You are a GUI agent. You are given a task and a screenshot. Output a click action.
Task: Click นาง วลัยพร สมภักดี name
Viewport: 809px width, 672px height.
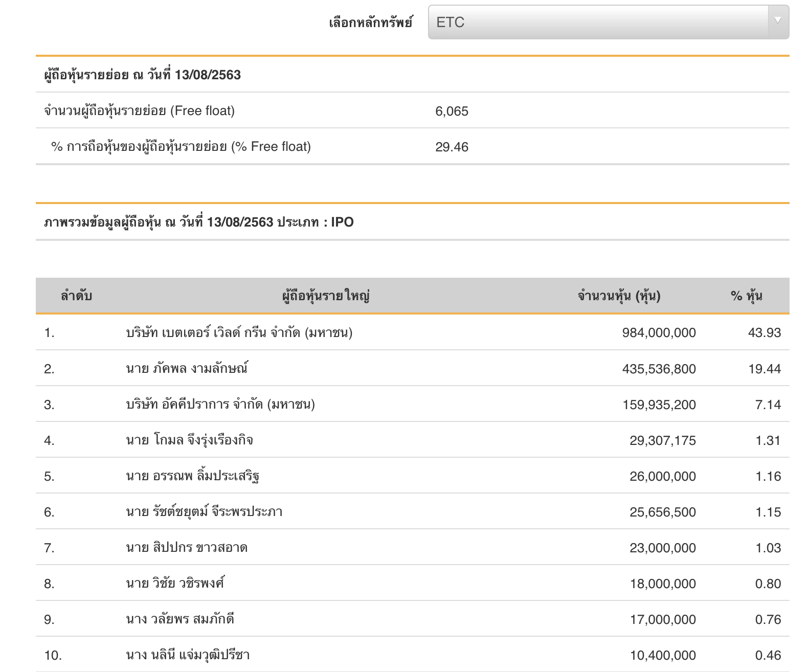pyautogui.click(x=180, y=619)
